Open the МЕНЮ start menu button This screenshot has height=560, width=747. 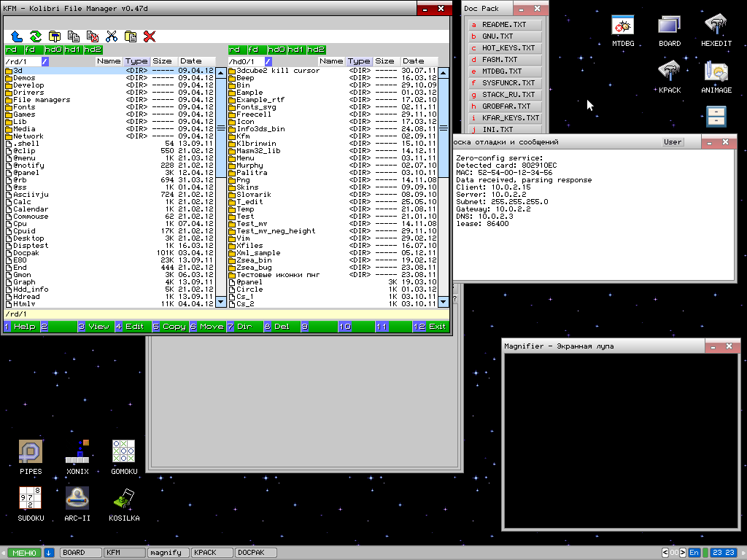click(x=25, y=553)
